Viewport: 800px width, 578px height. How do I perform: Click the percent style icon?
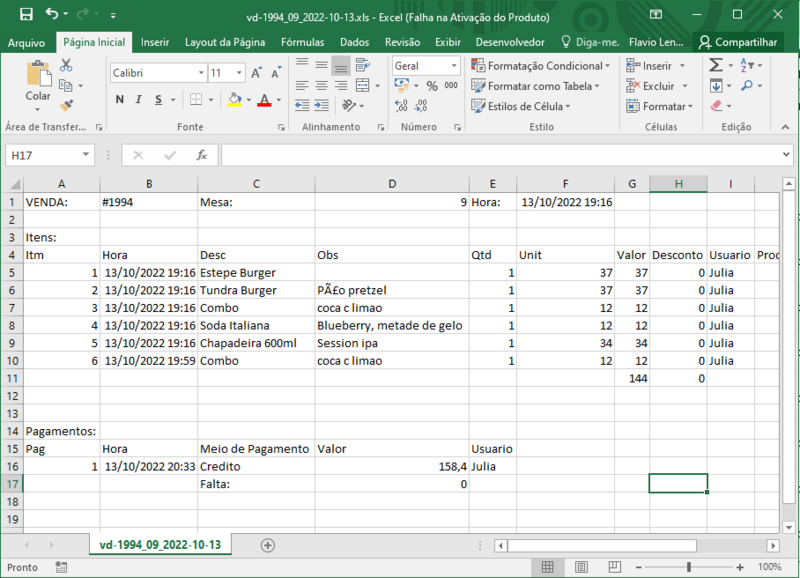coord(432,86)
